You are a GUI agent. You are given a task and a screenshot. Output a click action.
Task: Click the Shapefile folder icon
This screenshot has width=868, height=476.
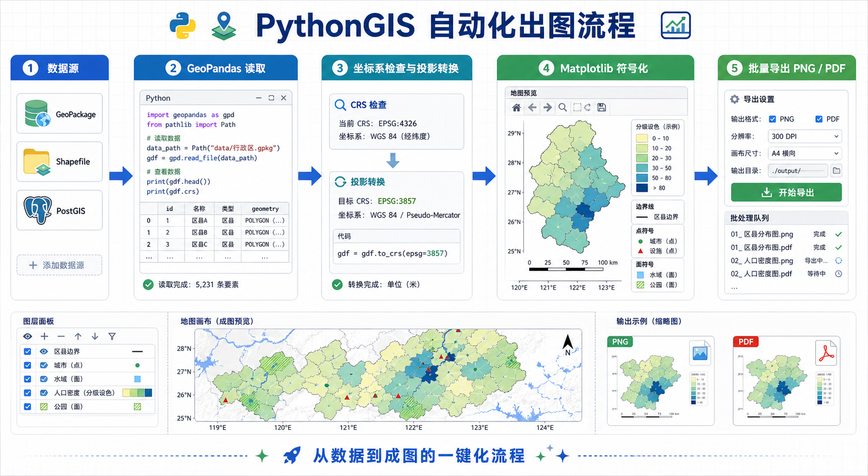37,162
